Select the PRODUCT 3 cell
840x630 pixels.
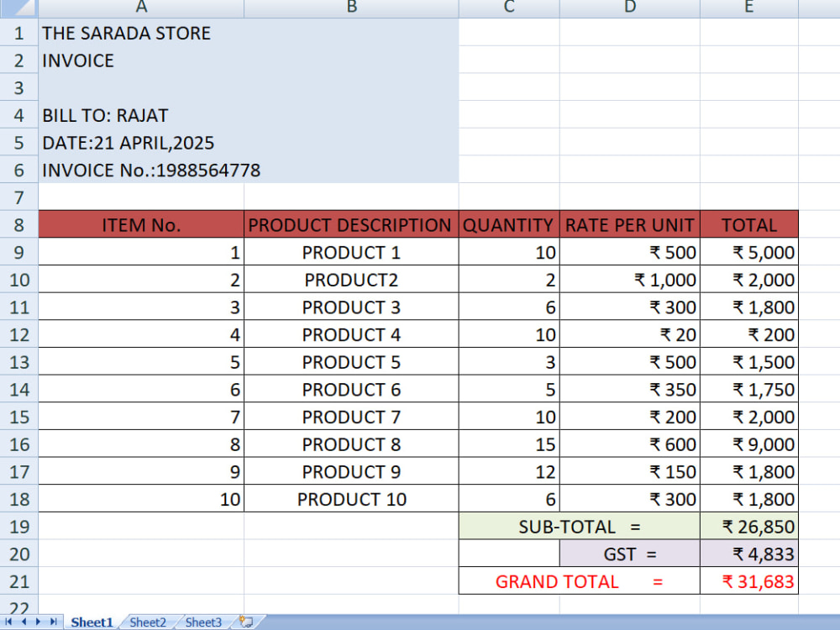351,307
